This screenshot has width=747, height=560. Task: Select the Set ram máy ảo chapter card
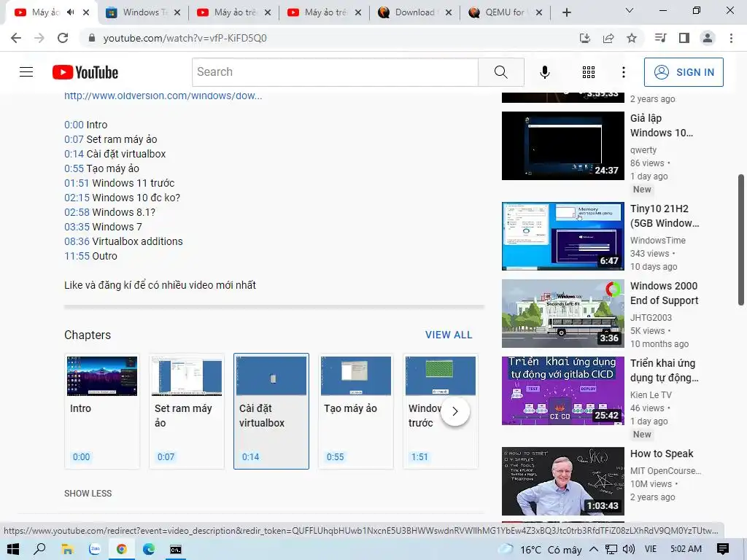pyautogui.click(x=187, y=411)
